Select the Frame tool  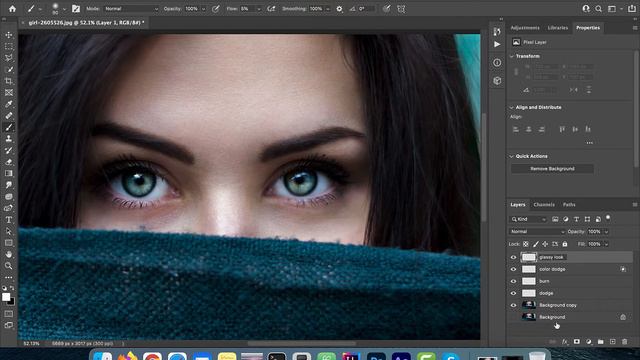click(9, 93)
